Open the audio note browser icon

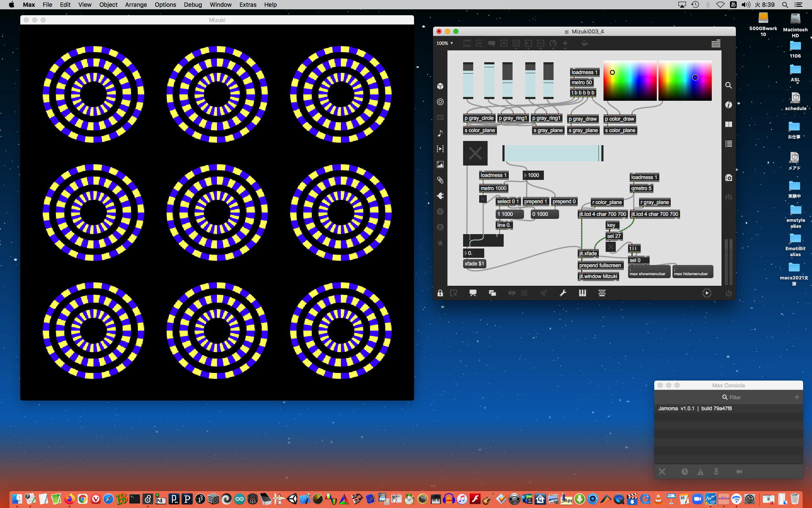point(440,133)
